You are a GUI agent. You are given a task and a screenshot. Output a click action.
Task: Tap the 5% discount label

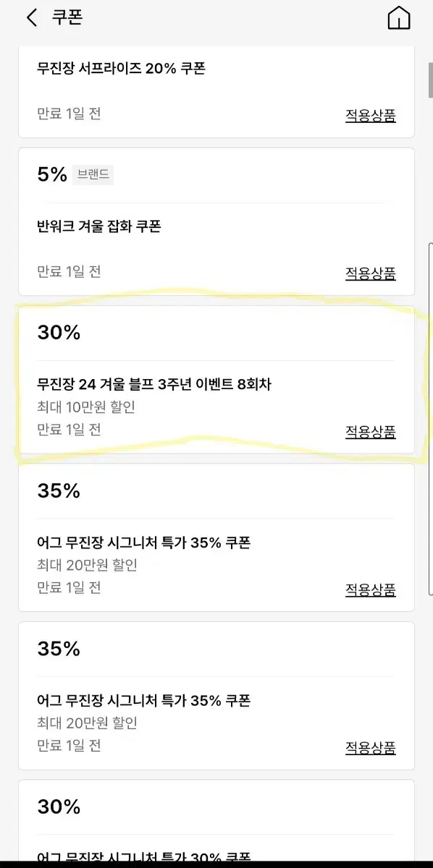coord(52,174)
